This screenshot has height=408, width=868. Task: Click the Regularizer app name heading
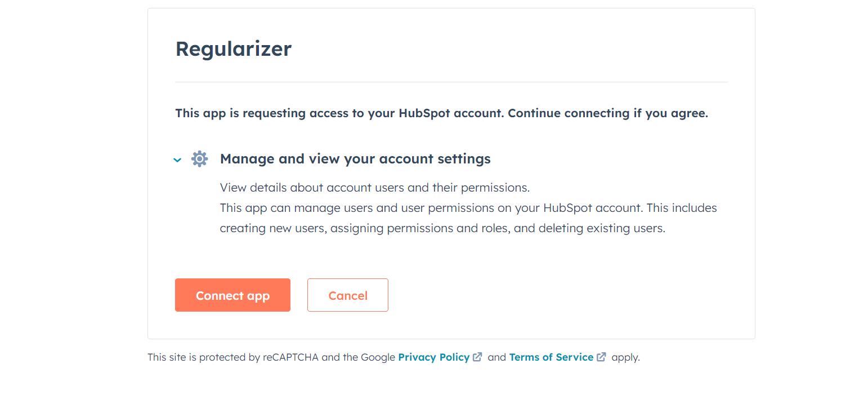click(x=233, y=49)
